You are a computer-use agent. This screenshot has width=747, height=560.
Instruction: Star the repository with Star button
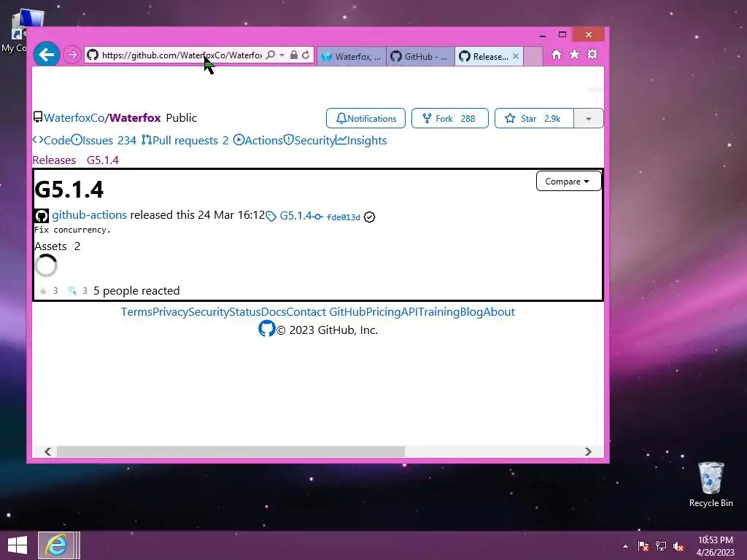(x=534, y=118)
